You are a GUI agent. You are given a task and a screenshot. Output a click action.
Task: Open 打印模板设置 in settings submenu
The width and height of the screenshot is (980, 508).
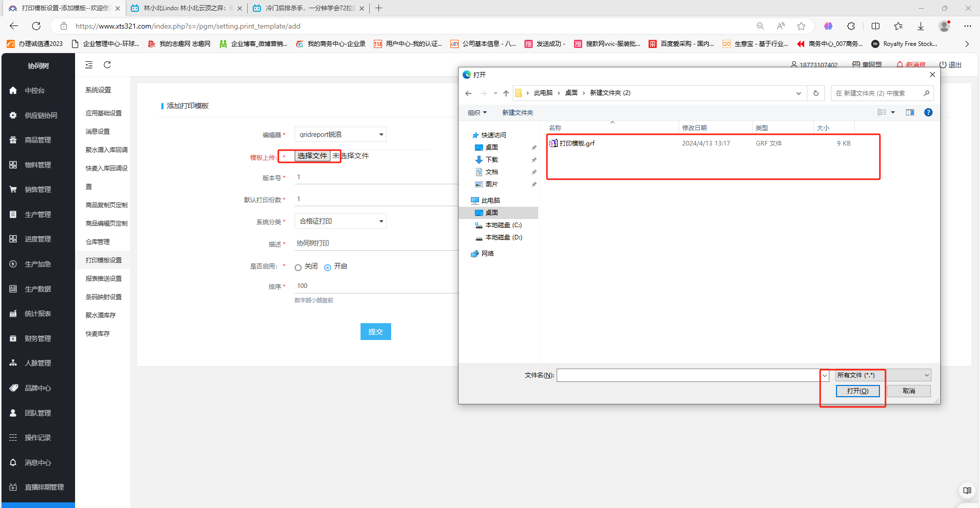tap(104, 260)
